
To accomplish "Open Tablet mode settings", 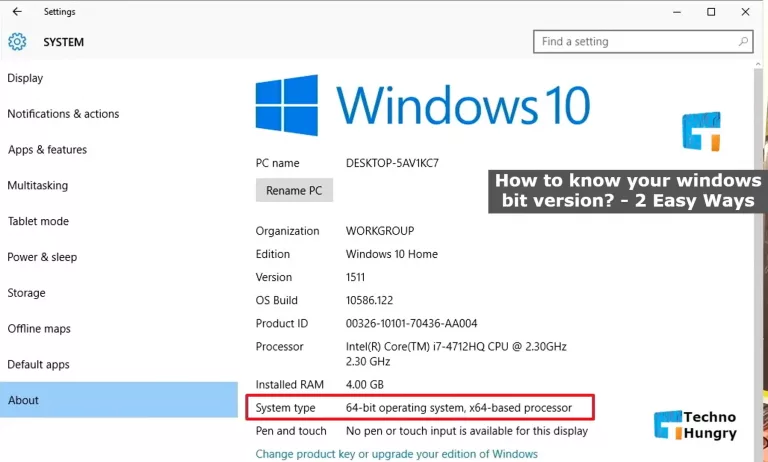I will tap(38, 221).
